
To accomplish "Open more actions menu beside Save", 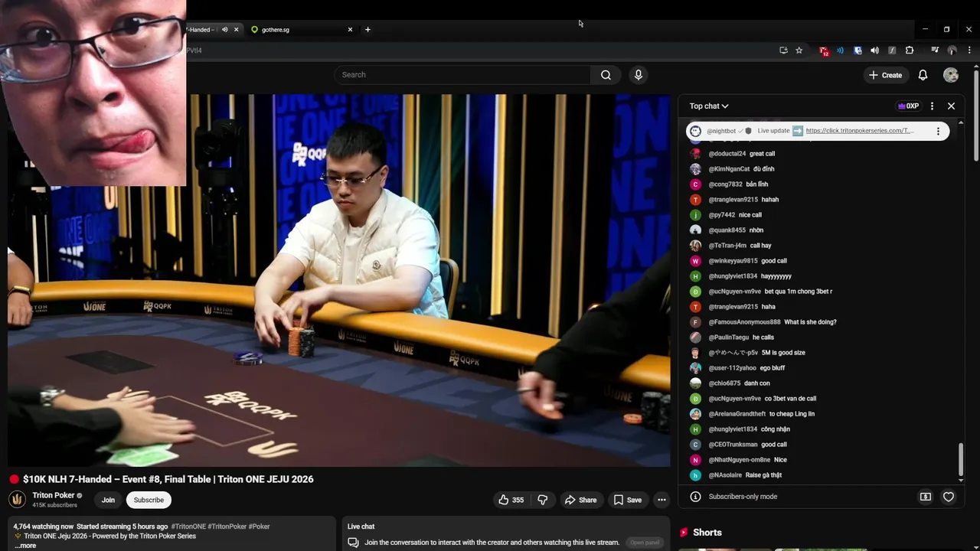I will [x=661, y=500].
